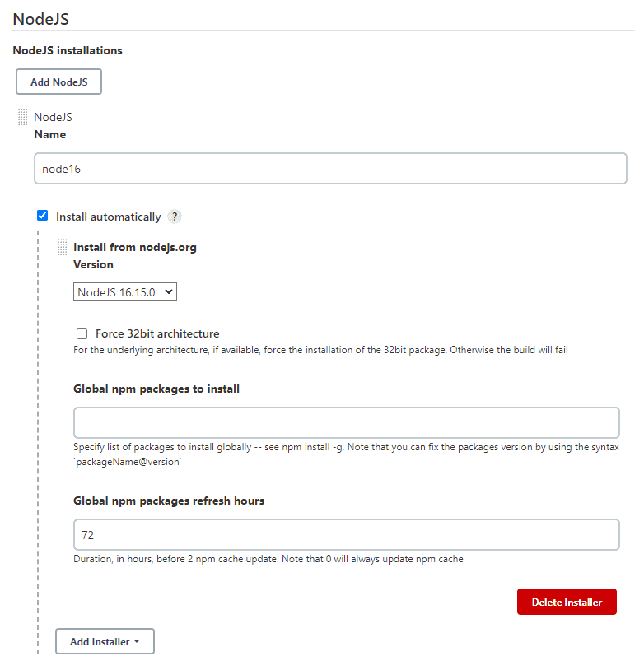Screen dimensions: 644x666
Task: Click the Global npm packages to install field
Action: click(x=346, y=422)
